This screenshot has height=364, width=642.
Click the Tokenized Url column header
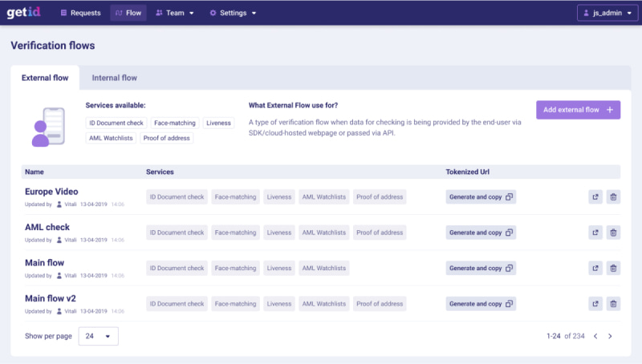pos(468,172)
